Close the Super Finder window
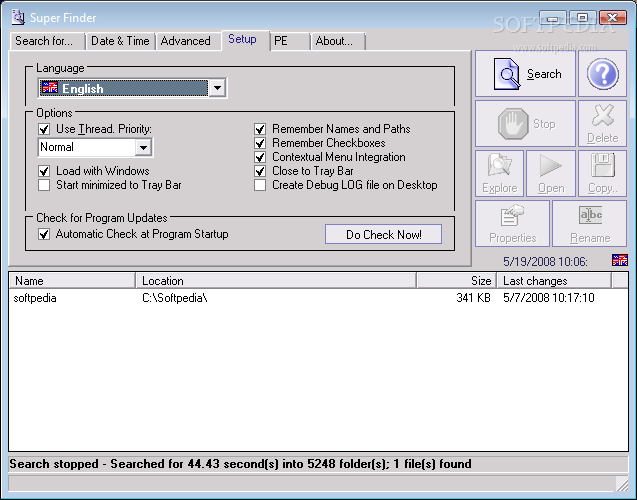Viewport: 637px width, 500px height. (x=612, y=18)
